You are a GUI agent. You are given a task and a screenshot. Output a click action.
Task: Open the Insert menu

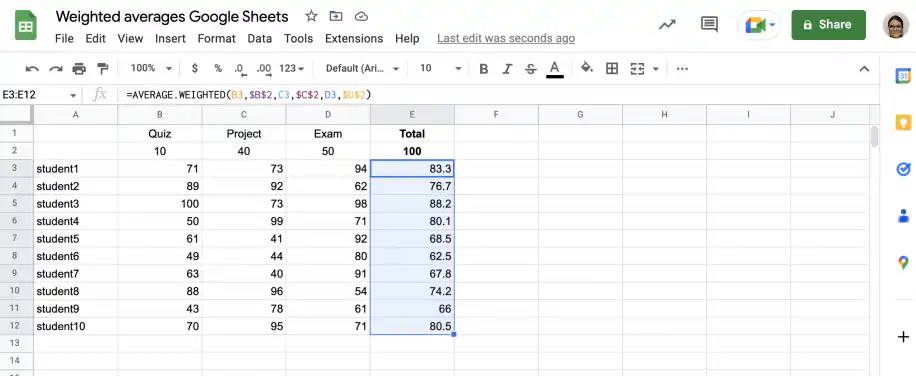tap(170, 39)
